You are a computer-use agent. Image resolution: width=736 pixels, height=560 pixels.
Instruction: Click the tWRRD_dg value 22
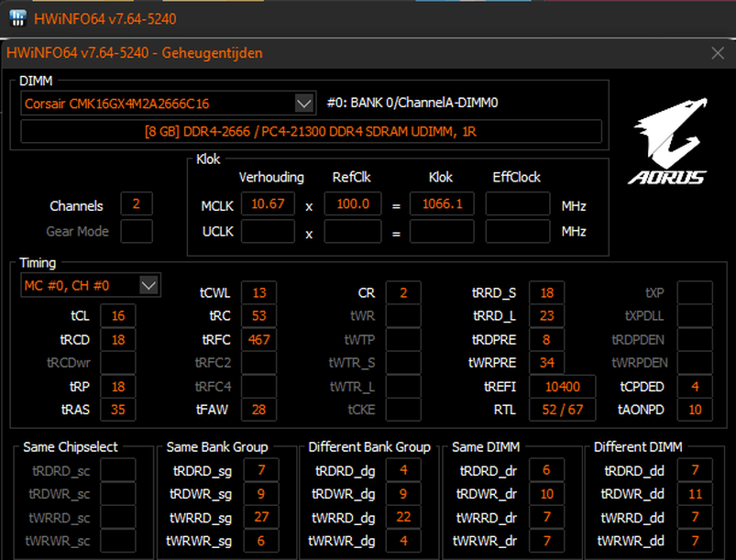(403, 517)
